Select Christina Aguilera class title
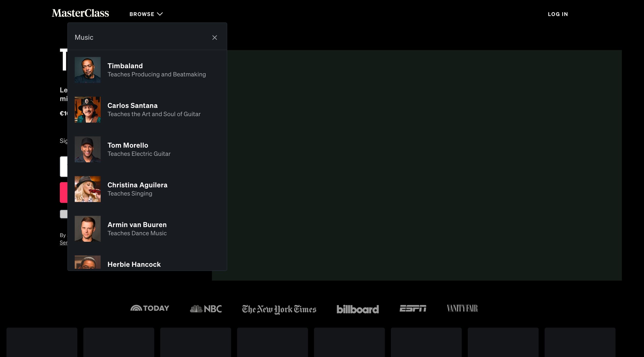 click(x=137, y=185)
